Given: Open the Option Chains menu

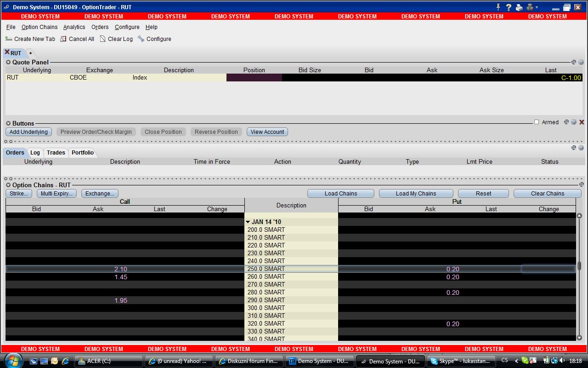Looking at the screenshot, I should (x=40, y=27).
